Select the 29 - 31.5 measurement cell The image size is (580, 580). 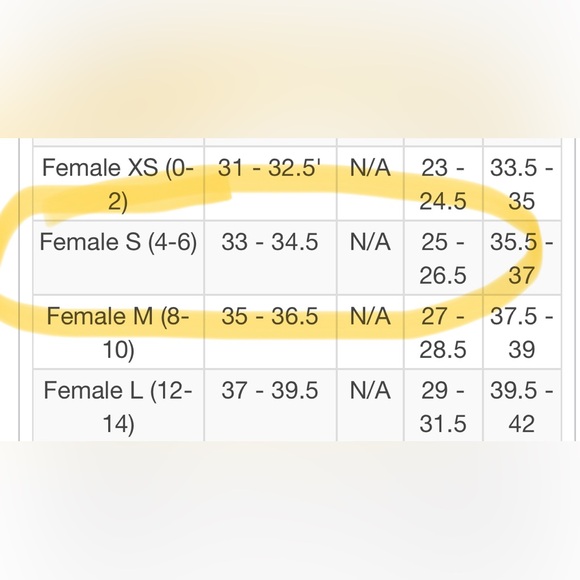pyautogui.click(x=444, y=405)
